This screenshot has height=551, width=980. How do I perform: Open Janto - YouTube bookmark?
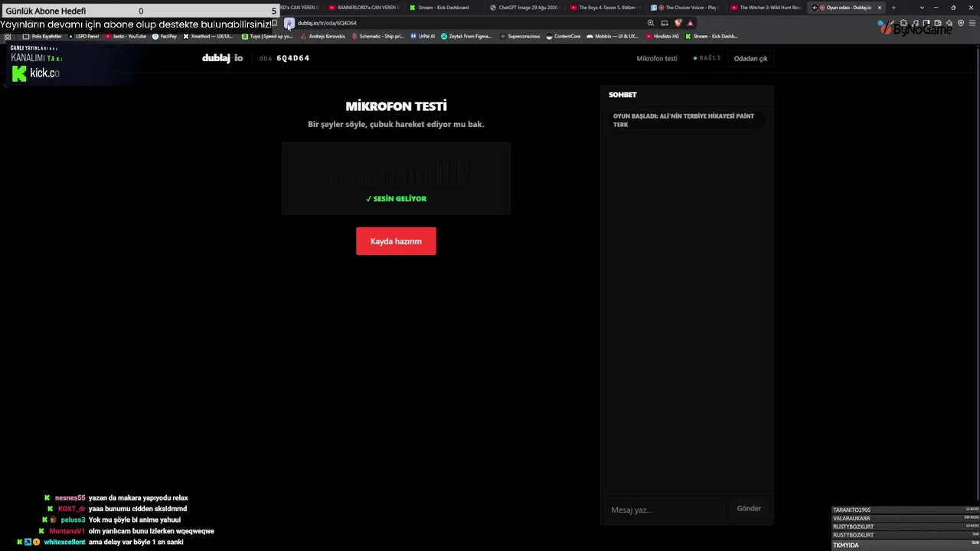pyautogui.click(x=126, y=36)
